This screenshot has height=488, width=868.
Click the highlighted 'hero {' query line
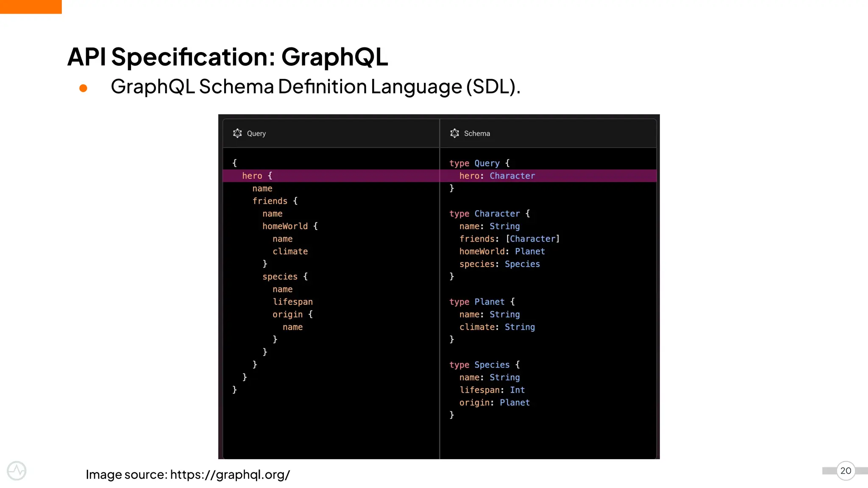coord(331,176)
